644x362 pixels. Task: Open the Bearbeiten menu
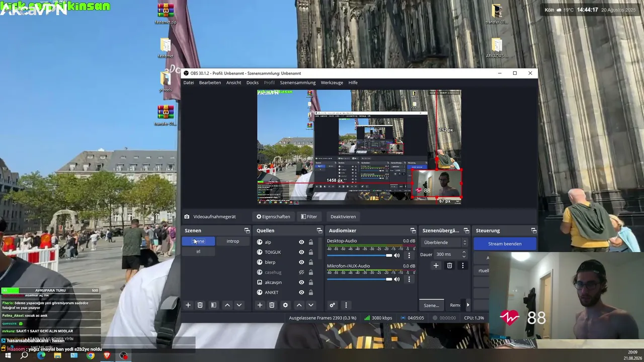210,82
